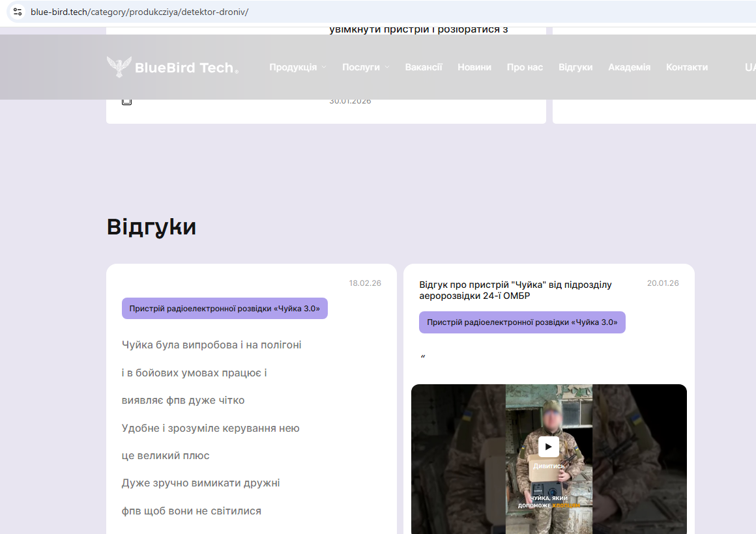
Task: Click the BlueBird Tech bird logo
Action: [x=119, y=67]
